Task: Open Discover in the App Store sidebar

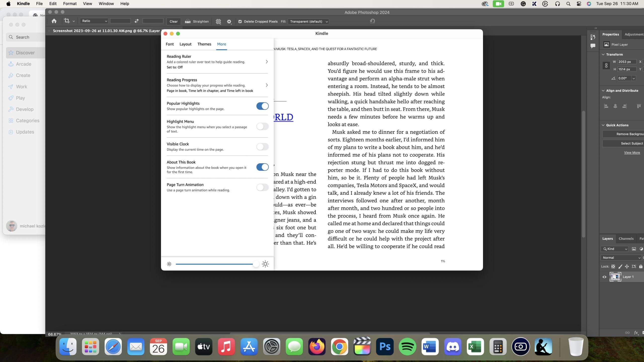Action: click(x=25, y=53)
